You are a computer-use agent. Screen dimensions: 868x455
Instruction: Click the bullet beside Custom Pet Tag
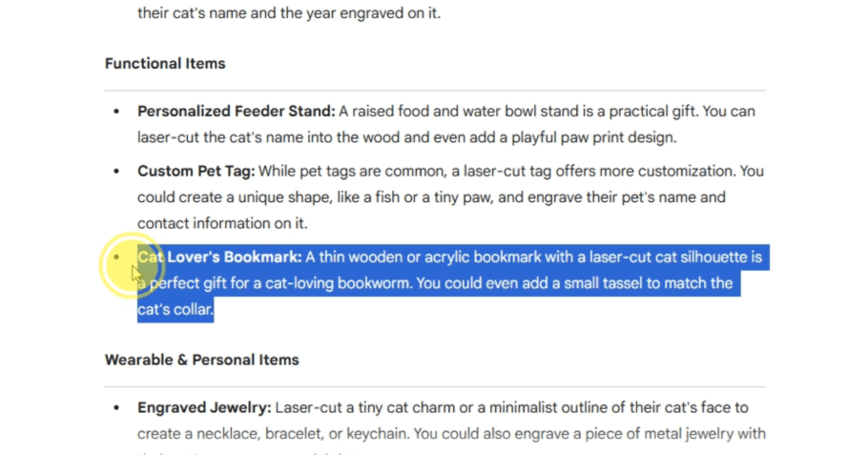(117, 172)
